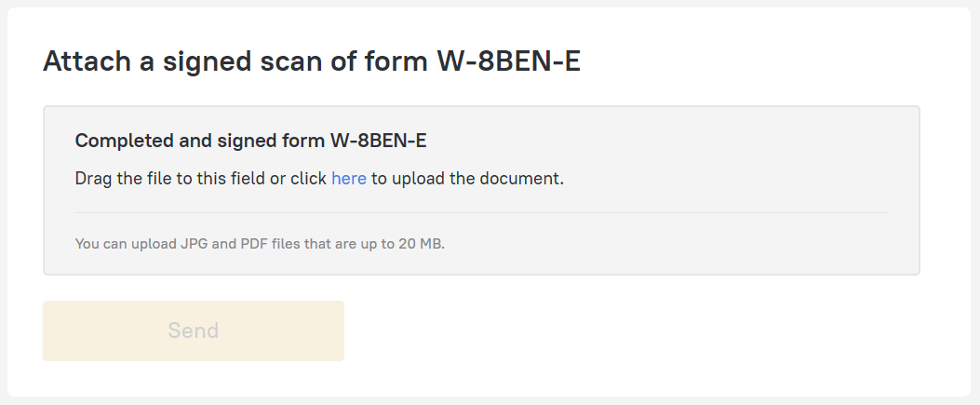
Task: Click the "Drag the file to this field" text
Action: pos(170,178)
